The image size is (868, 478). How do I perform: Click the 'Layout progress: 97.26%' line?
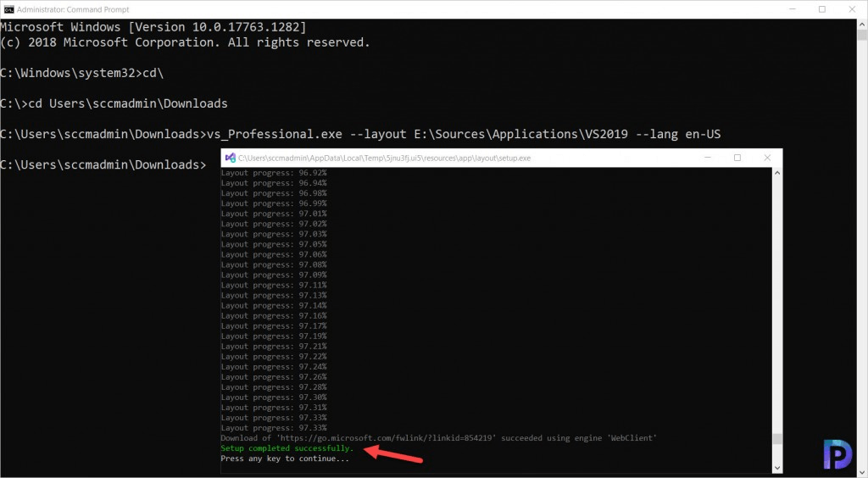274,377
